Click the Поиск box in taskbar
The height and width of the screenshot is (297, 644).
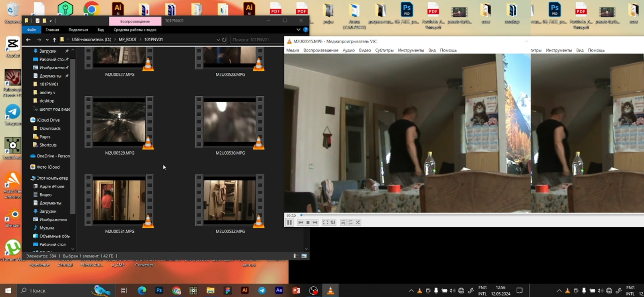[x=54, y=291]
